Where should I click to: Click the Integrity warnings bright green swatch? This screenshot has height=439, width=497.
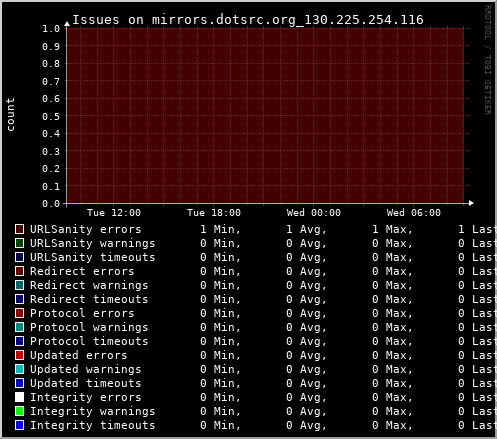coord(19,411)
